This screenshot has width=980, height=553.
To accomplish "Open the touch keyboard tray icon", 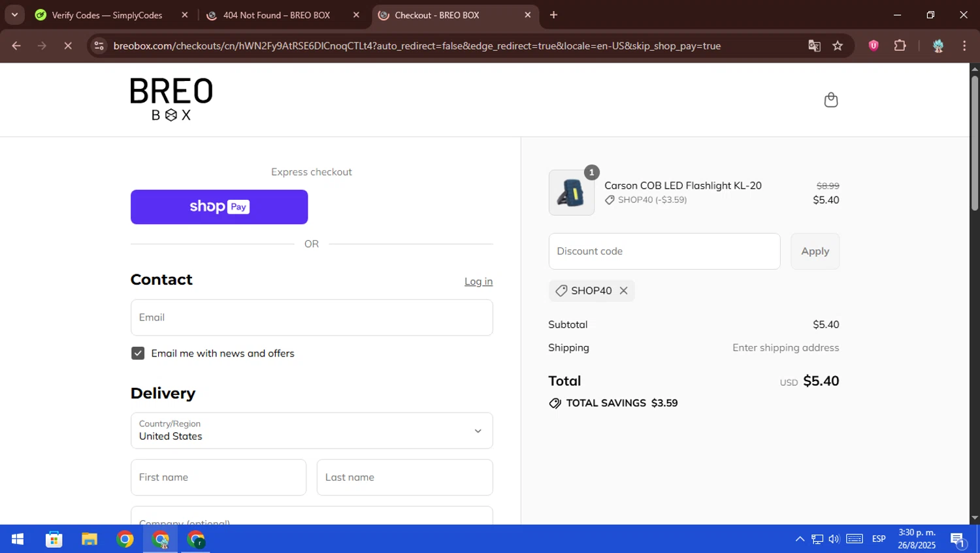I will pyautogui.click(x=855, y=539).
